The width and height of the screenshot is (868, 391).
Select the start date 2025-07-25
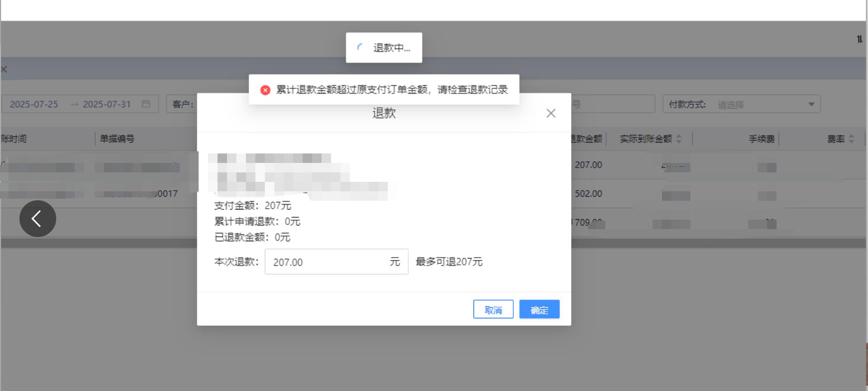pyautogui.click(x=34, y=104)
